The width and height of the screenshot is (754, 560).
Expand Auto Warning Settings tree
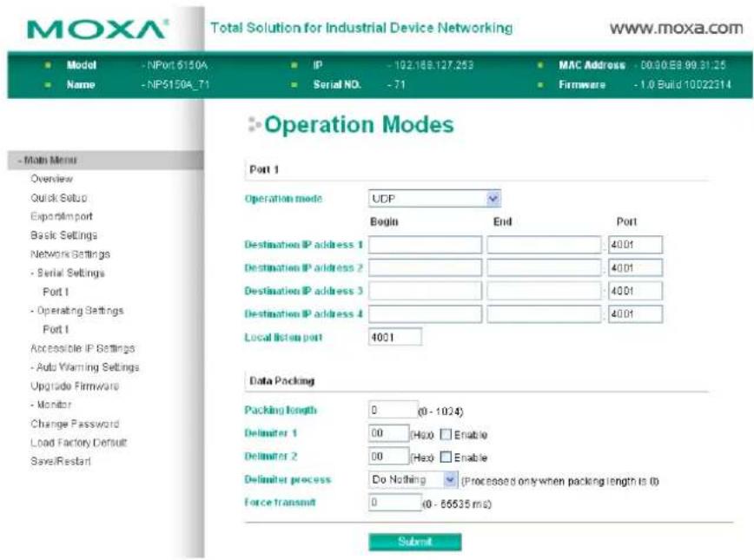85,366
